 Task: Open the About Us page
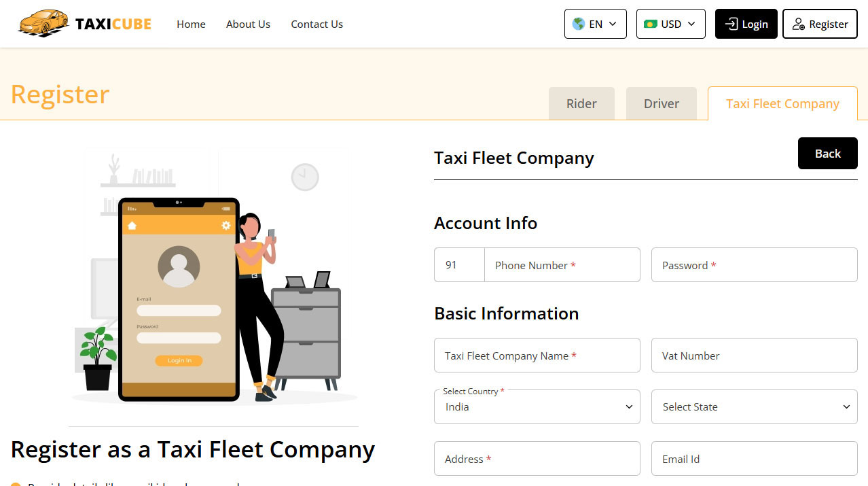click(248, 24)
